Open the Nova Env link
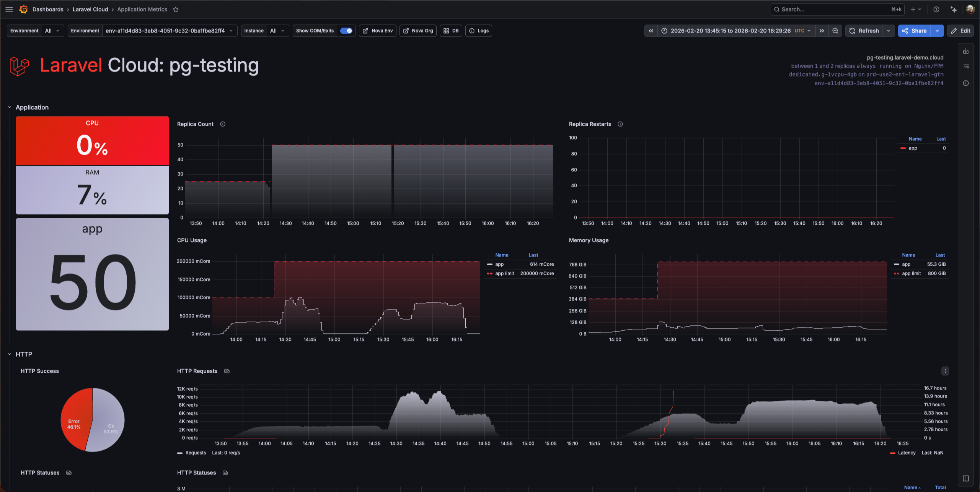 (x=378, y=31)
